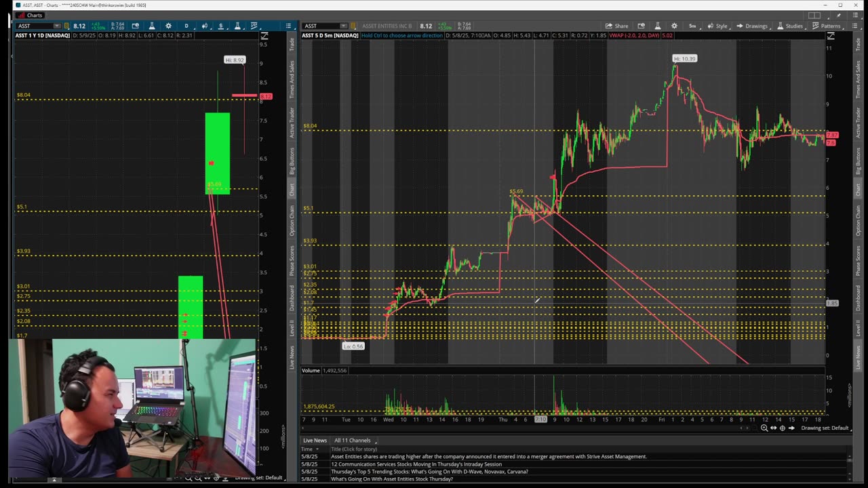868x488 pixels.
Task: Click the Share button
Action: (617, 26)
